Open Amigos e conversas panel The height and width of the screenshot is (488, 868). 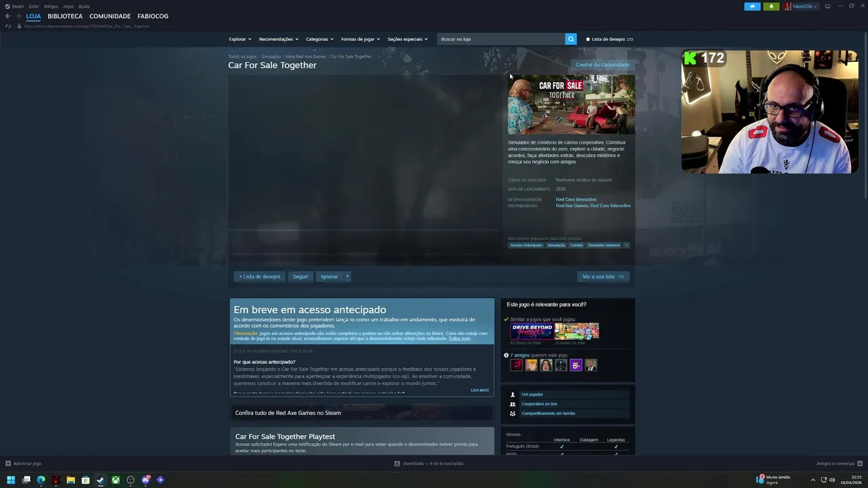[x=838, y=464]
